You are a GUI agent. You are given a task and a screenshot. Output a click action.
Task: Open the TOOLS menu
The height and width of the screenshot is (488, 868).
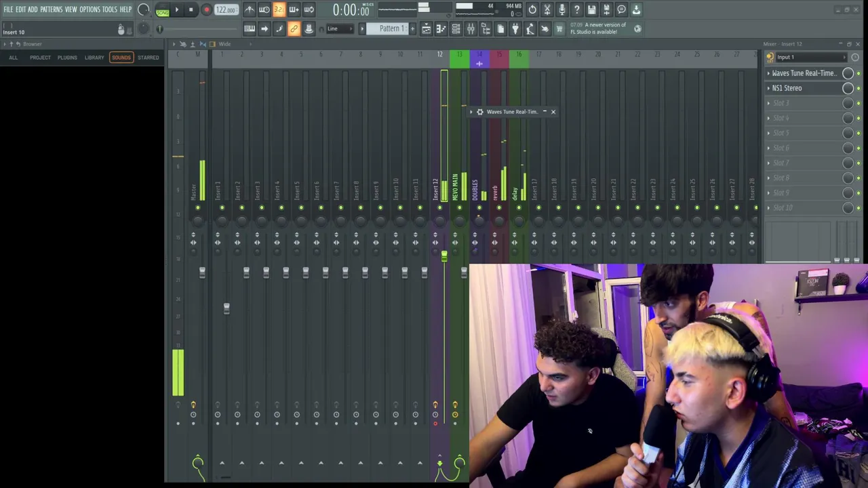coord(109,9)
